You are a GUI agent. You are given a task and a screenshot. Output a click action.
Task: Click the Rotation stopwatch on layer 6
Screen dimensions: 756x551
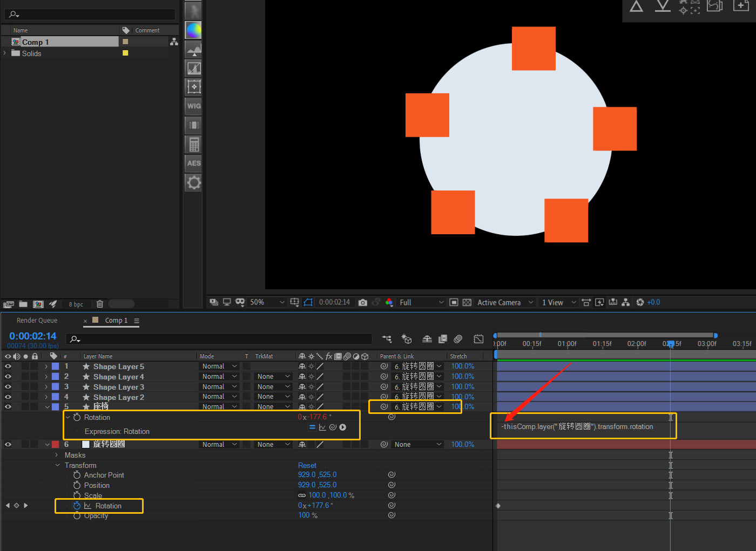(77, 506)
